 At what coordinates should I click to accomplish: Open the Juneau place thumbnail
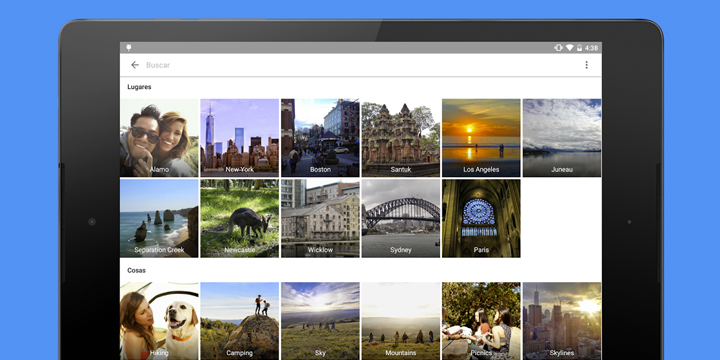pyautogui.click(x=562, y=138)
